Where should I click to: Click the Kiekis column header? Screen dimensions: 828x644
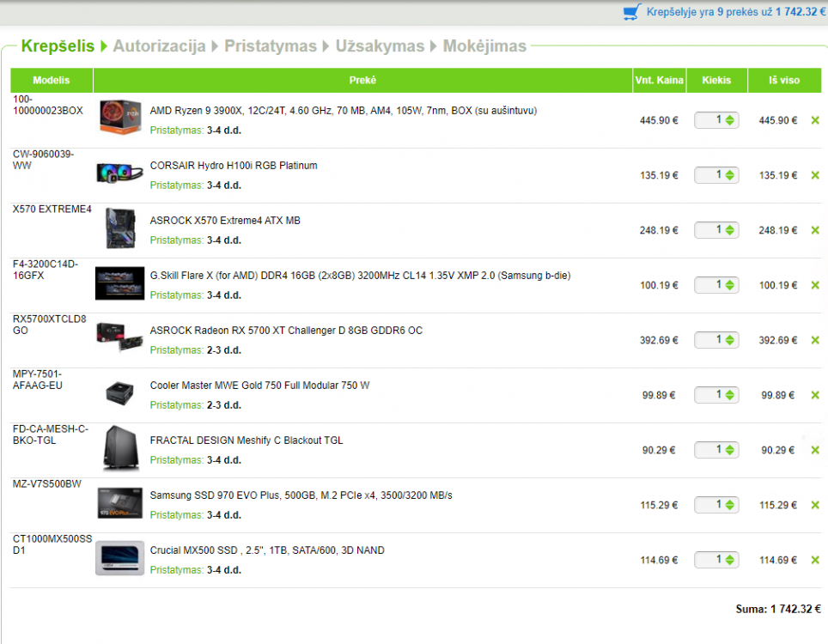716,80
